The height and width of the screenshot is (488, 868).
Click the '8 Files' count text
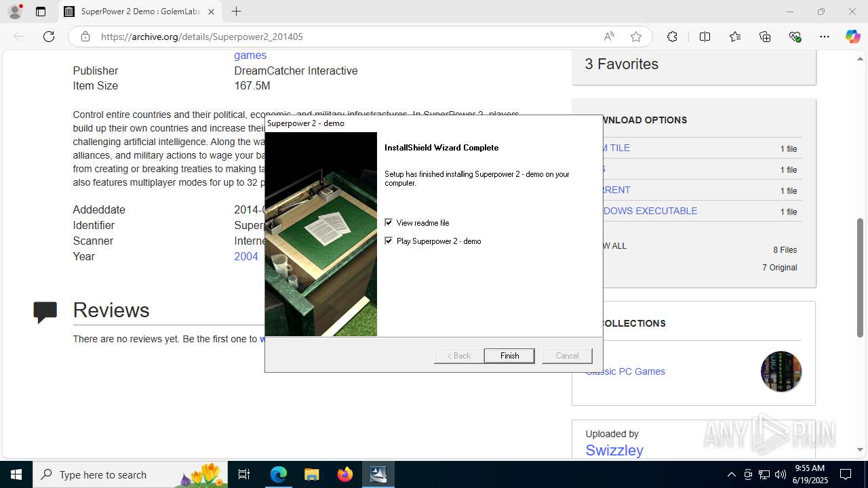click(785, 249)
